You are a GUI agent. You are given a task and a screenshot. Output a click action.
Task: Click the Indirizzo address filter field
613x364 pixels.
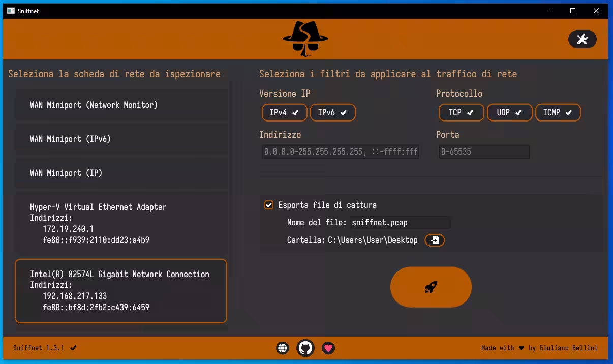tap(341, 151)
